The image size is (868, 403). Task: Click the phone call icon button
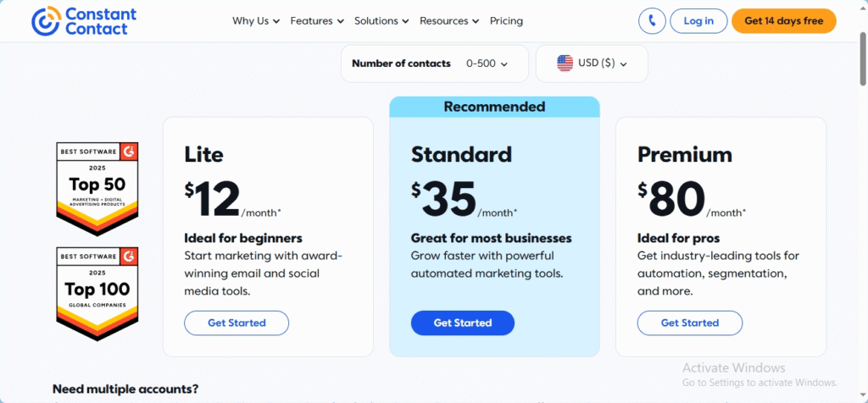tap(652, 21)
